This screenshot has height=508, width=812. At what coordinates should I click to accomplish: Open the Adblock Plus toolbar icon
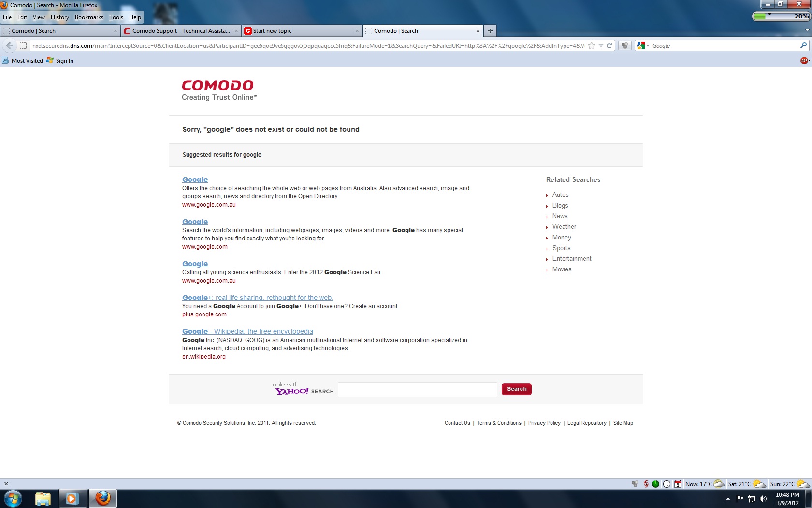[804, 60]
